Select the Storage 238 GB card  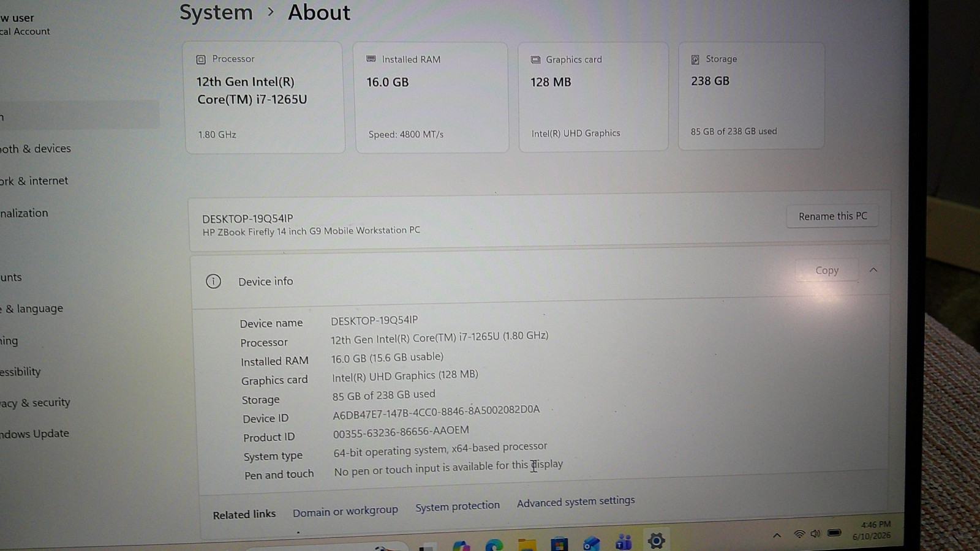(x=751, y=96)
